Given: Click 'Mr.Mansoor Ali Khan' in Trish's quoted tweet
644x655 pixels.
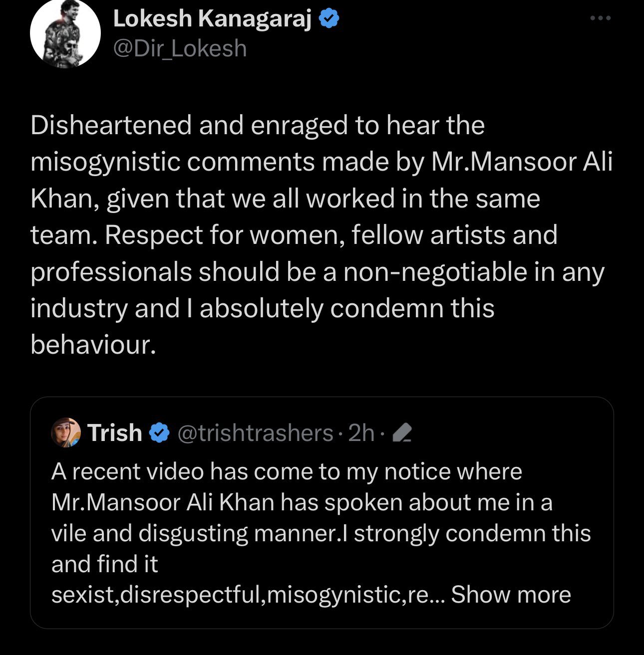Looking at the screenshot, I should point(163,502).
